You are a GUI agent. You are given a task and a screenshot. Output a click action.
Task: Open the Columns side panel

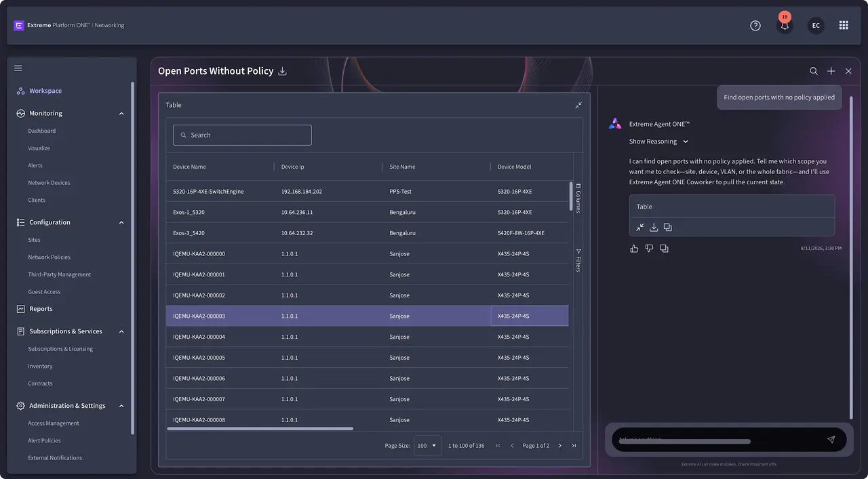pyautogui.click(x=578, y=198)
